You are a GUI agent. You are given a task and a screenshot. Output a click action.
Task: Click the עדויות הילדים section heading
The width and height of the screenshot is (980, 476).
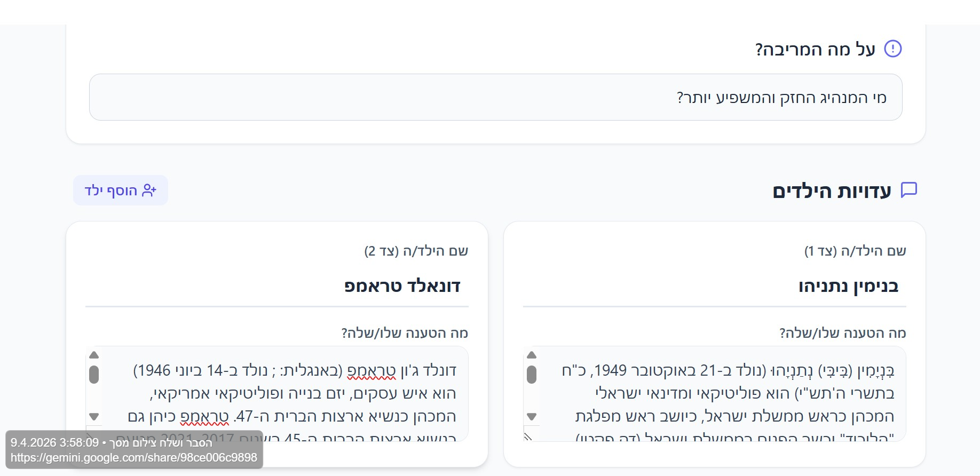(x=832, y=191)
